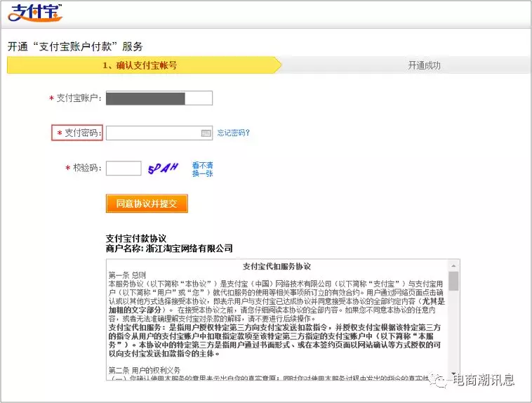
Task: Click the agreement scrollbar up arrow
Action: point(453,266)
